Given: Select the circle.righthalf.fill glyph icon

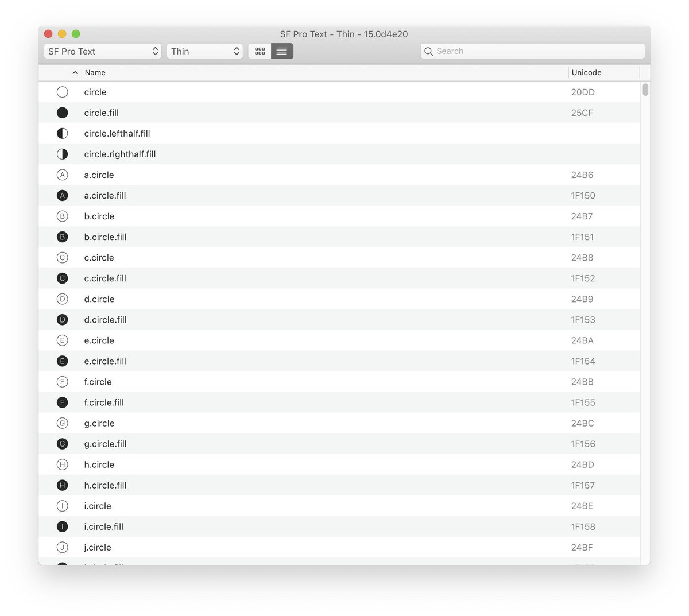Looking at the screenshot, I should pyautogui.click(x=63, y=154).
